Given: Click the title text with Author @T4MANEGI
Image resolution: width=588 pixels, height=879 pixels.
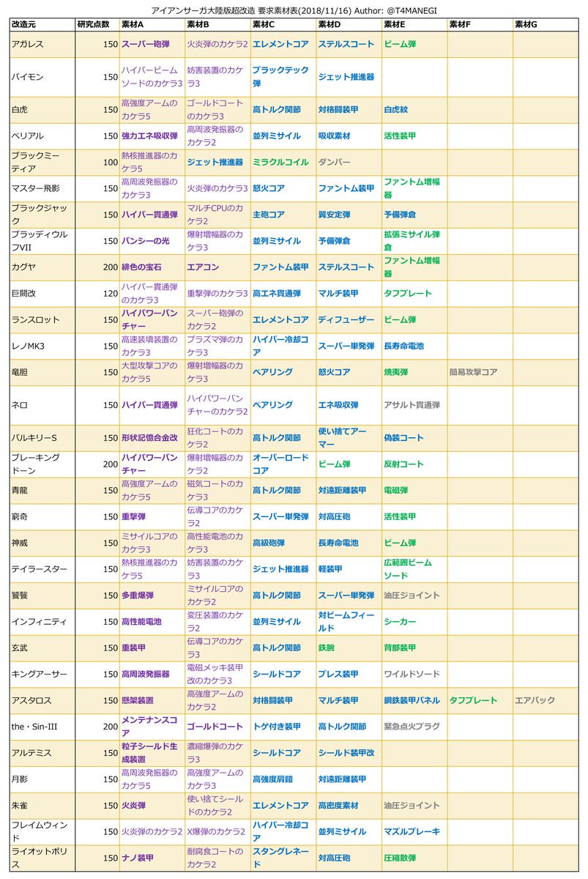Looking at the screenshot, I should (294, 10).
